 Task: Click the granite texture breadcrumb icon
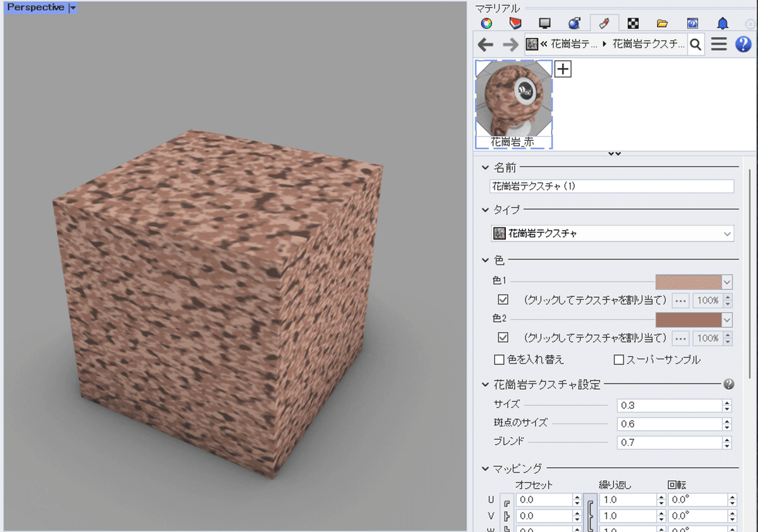point(532,44)
